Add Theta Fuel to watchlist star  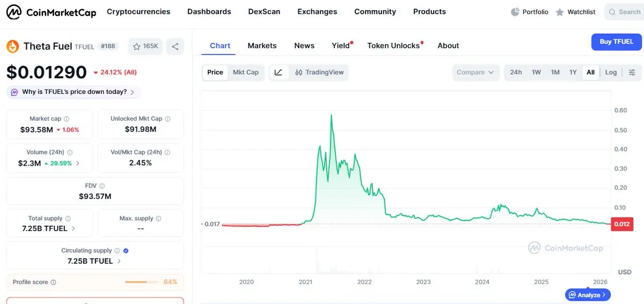point(136,47)
